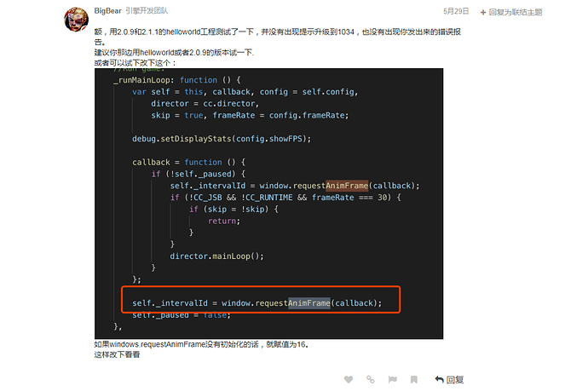
Task: Click the line 或者可以试下改下这个
Action: pos(135,62)
